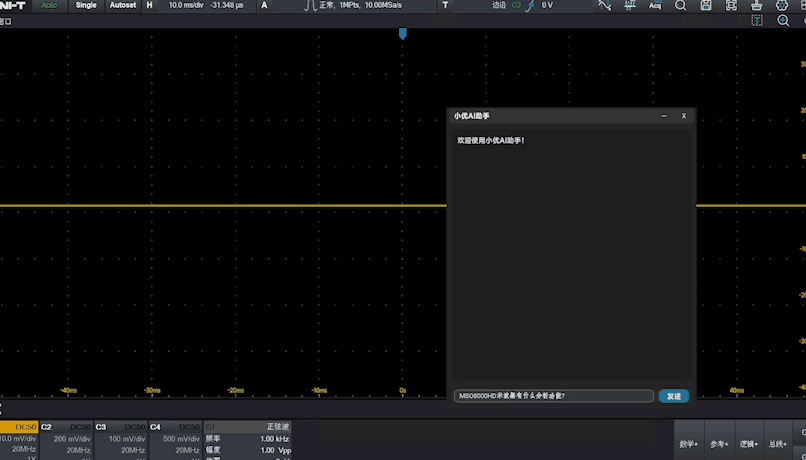Expand the 逻辑 (Logic) add menu

click(x=748, y=443)
